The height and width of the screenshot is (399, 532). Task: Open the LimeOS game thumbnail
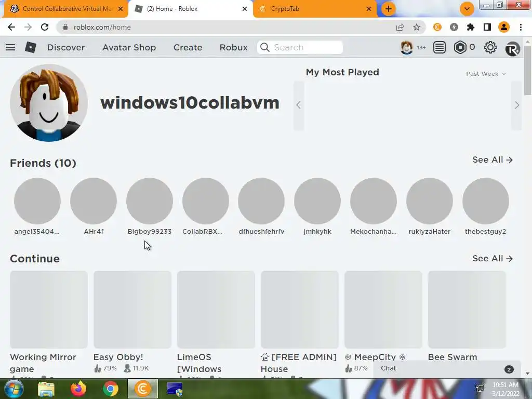tap(216, 310)
